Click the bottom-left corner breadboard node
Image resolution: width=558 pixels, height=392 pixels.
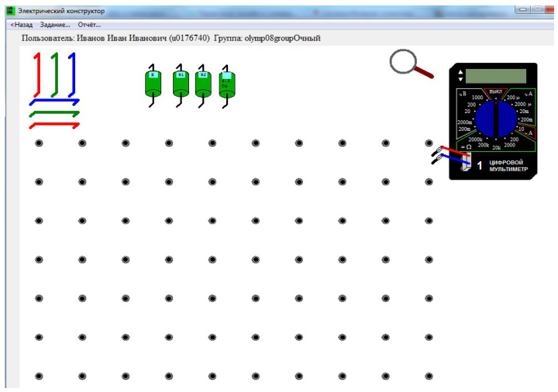[39, 376]
